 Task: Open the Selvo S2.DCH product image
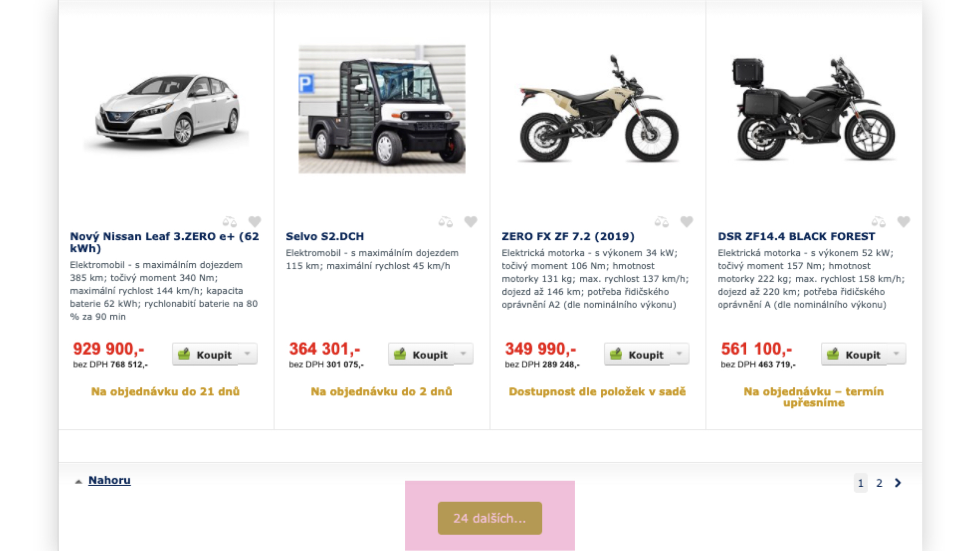[x=382, y=109]
